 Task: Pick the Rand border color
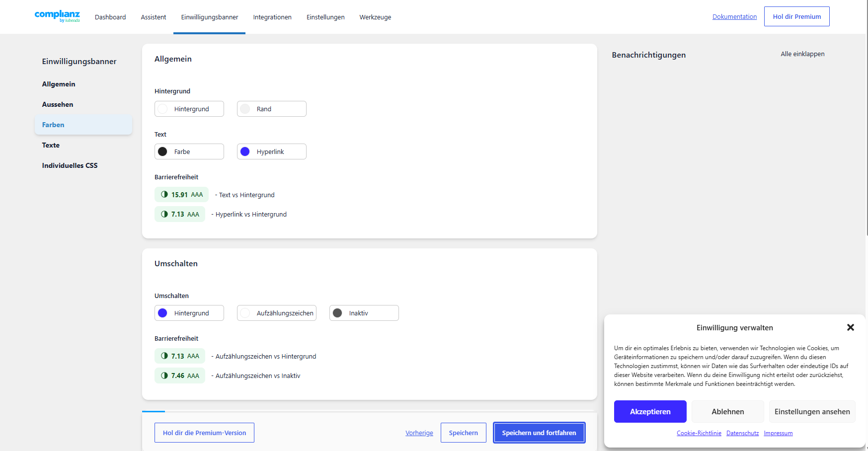coord(272,109)
